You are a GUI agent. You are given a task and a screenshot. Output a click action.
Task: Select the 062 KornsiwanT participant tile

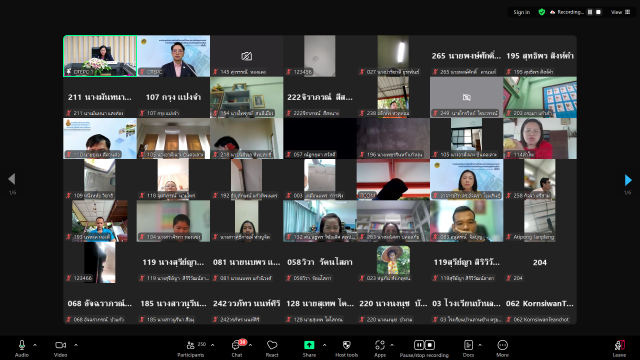pos(540,304)
